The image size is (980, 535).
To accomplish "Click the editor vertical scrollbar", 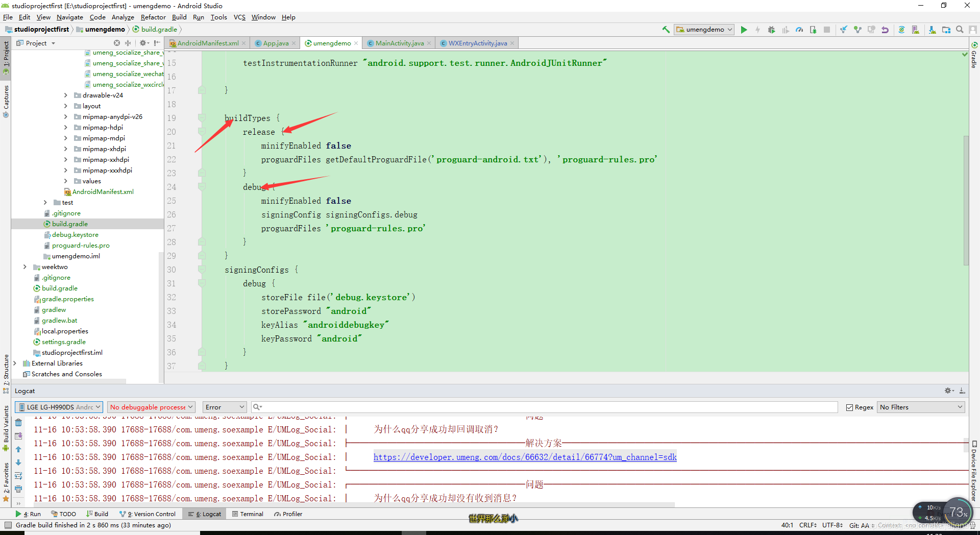I will pos(966,200).
